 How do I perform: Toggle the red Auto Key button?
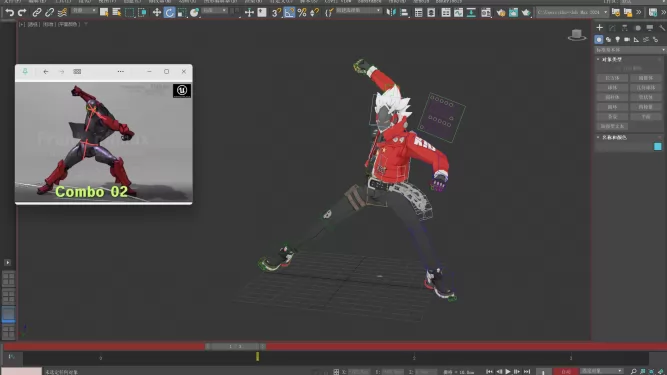point(565,372)
